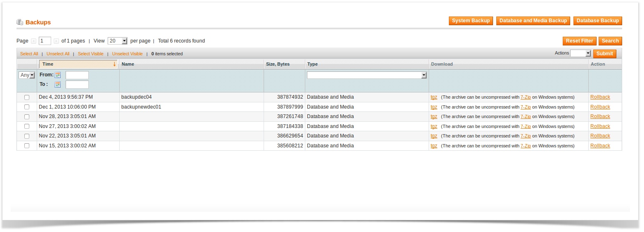Download tgz for Nov 28 backup
Screen dimensions: 644x232
pyautogui.click(x=434, y=117)
